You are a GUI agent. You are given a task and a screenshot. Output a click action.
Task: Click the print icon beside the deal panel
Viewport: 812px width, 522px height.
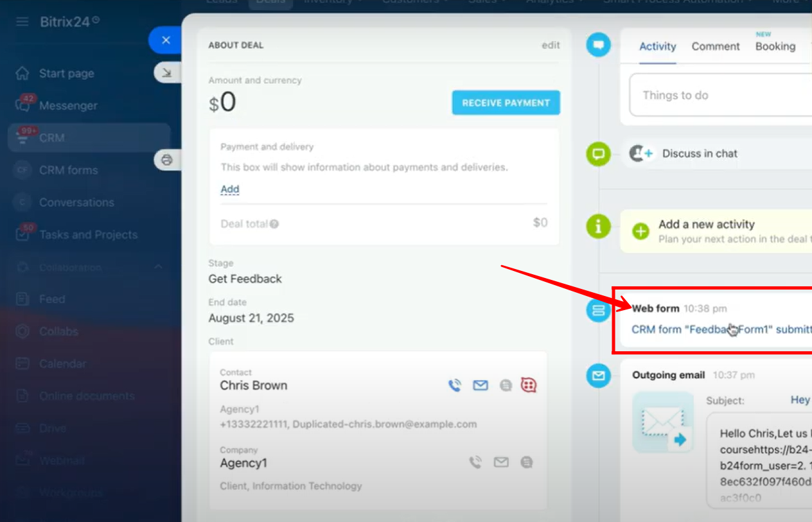167,160
